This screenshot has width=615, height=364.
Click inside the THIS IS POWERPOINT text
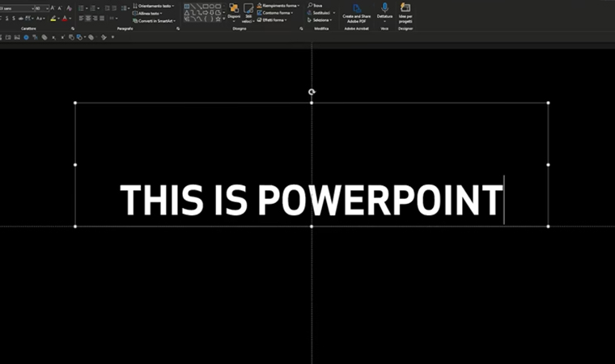point(311,200)
